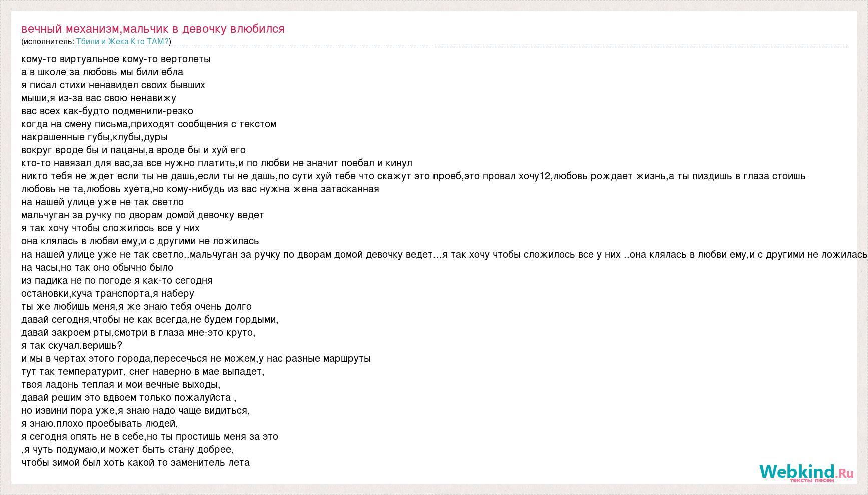868x495 pixels.
Task: Click line 'когда на смену письма,приходят сообщения'
Action: tap(149, 124)
